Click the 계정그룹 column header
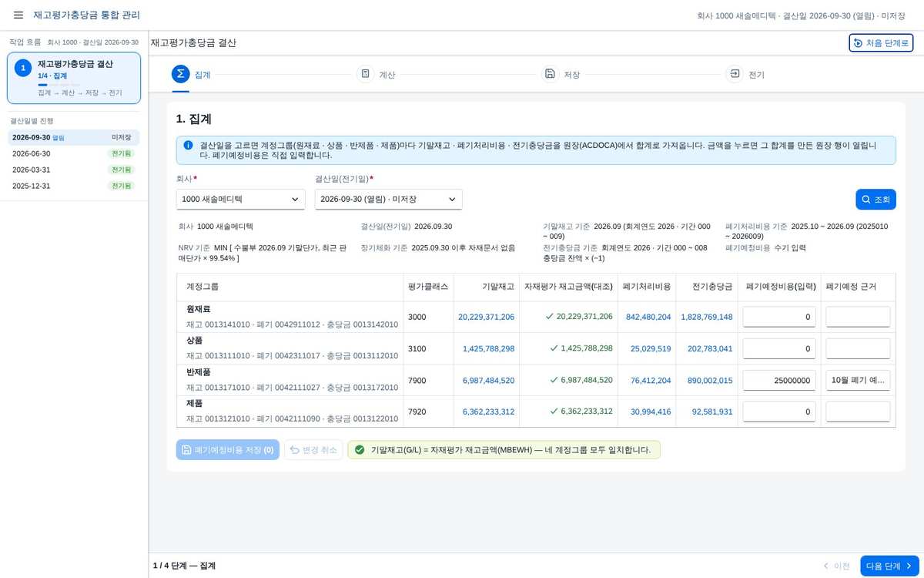The image size is (924, 578). coord(290,287)
